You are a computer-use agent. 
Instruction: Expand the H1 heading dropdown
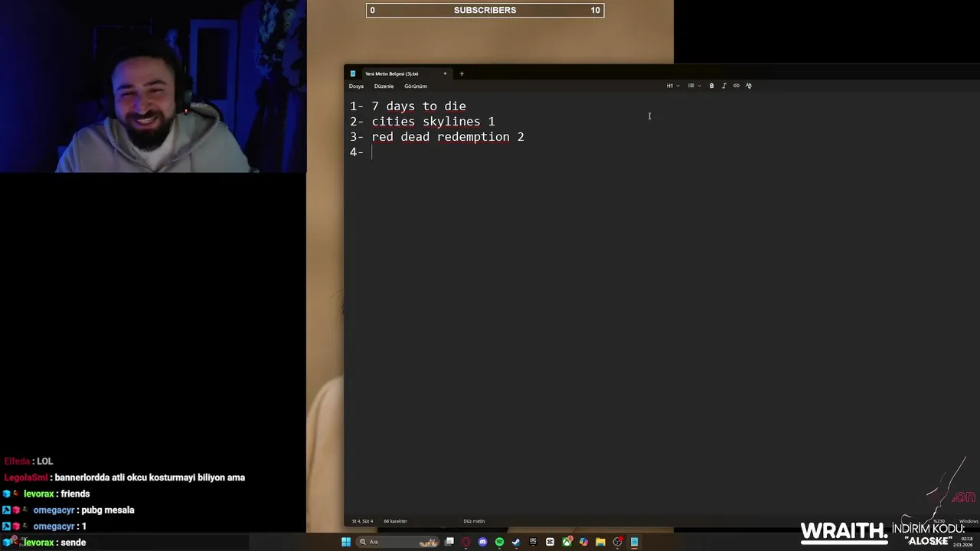point(672,86)
